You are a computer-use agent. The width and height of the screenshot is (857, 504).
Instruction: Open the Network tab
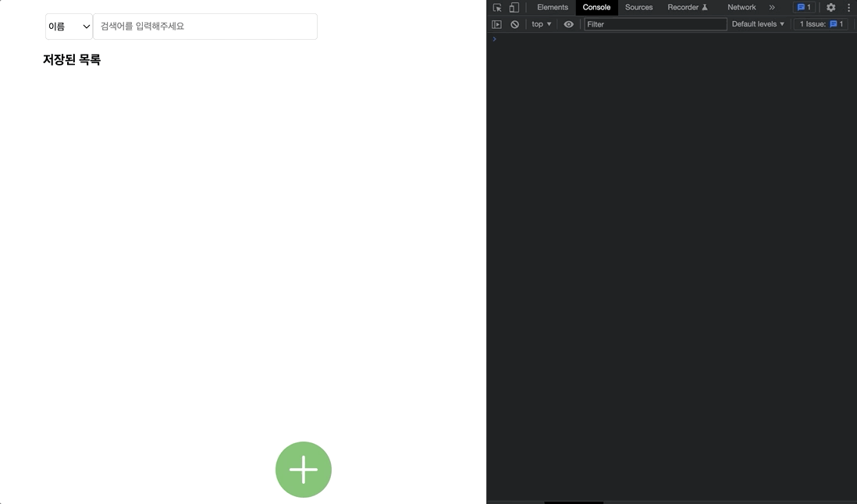pos(741,8)
